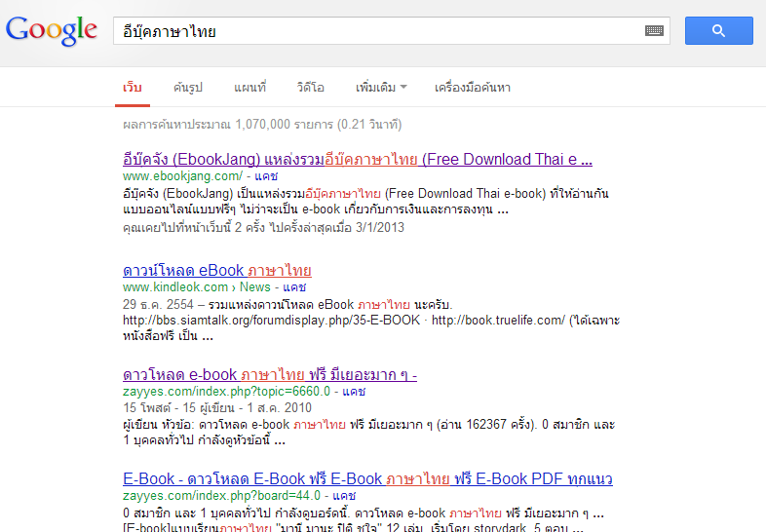Click the blue magnifier search button
Viewport: 766px width, 532px height.
[718, 31]
